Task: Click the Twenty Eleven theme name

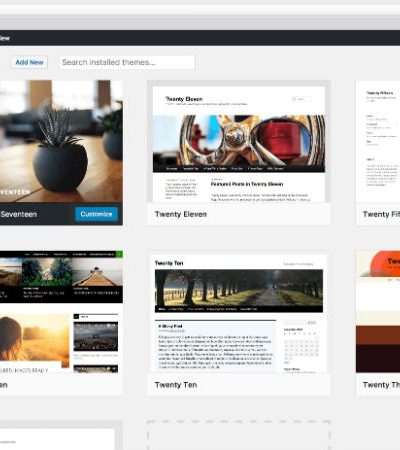Action: tap(181, 214)
